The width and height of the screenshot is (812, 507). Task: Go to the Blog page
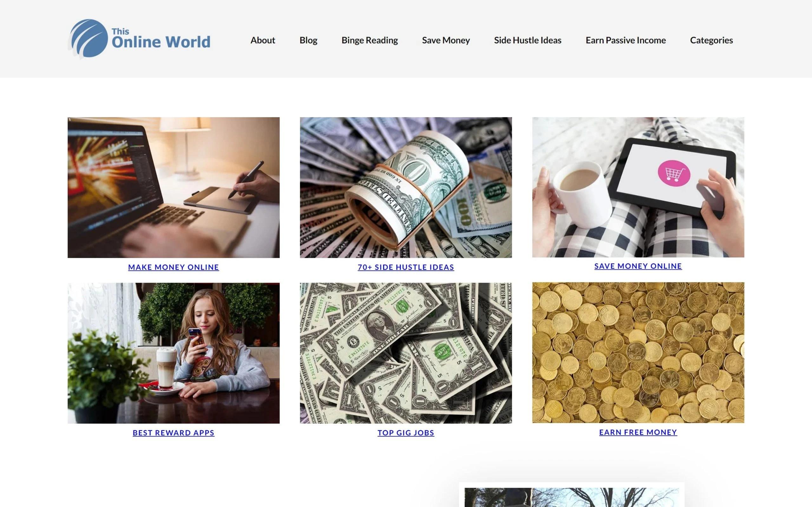coord(308,40)
